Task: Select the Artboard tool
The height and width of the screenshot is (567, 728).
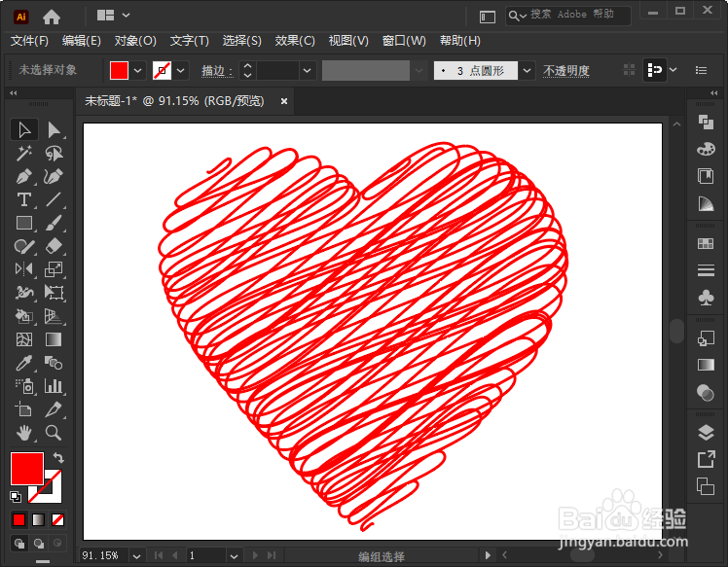Action: (x=24, y=409)
